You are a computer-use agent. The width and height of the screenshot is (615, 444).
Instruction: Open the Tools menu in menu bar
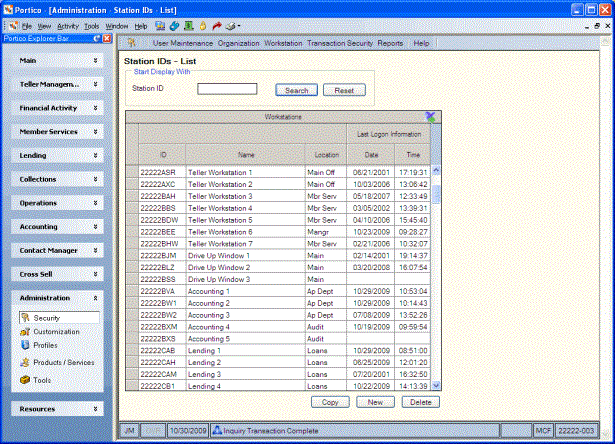click(92, 26)
